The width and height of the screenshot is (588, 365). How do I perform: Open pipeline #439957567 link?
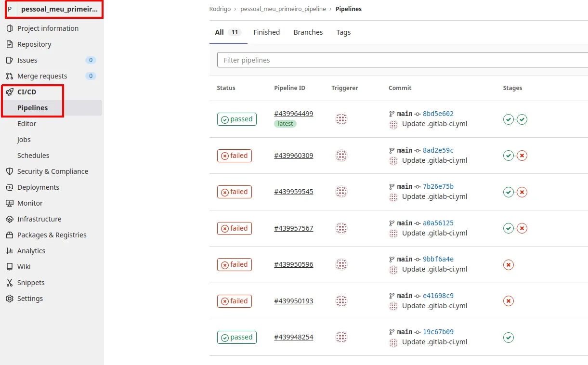294,228
